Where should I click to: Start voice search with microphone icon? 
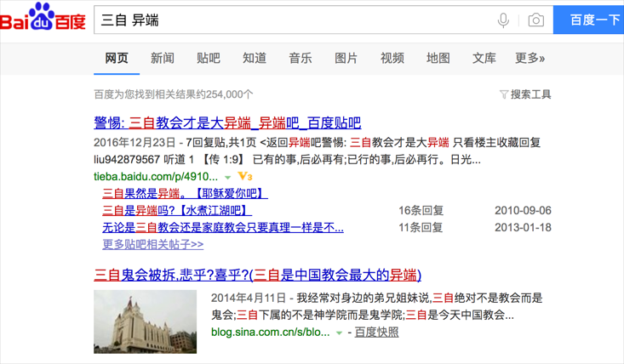pyautogui.click(x=504, y=20)
